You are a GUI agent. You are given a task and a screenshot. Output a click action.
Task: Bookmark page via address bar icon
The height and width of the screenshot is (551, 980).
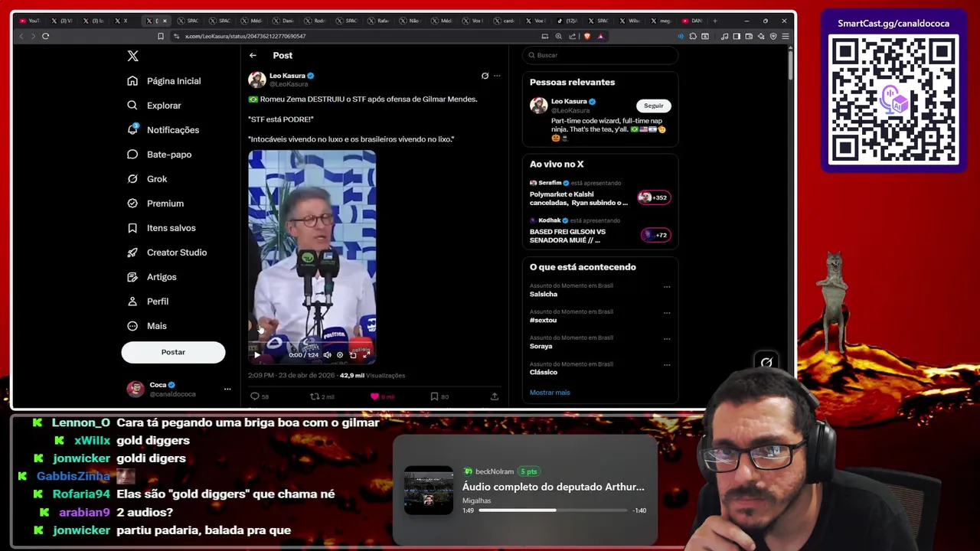coord(160,36)
